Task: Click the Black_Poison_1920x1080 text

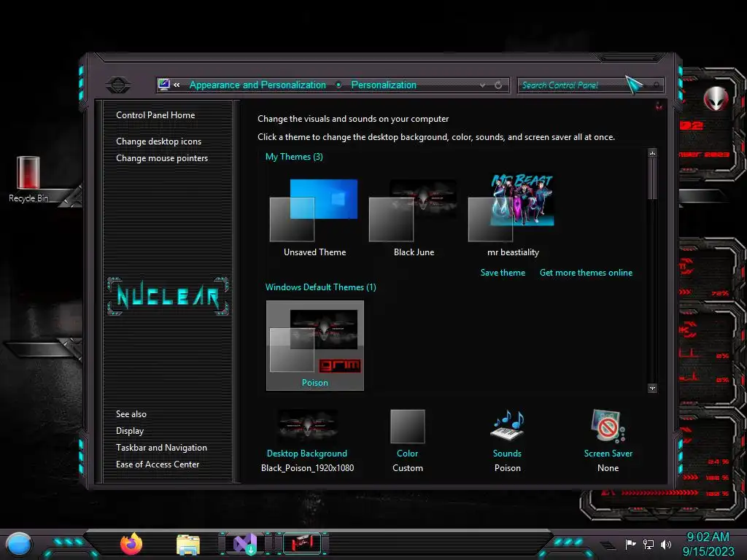Action: coord(307,468)
